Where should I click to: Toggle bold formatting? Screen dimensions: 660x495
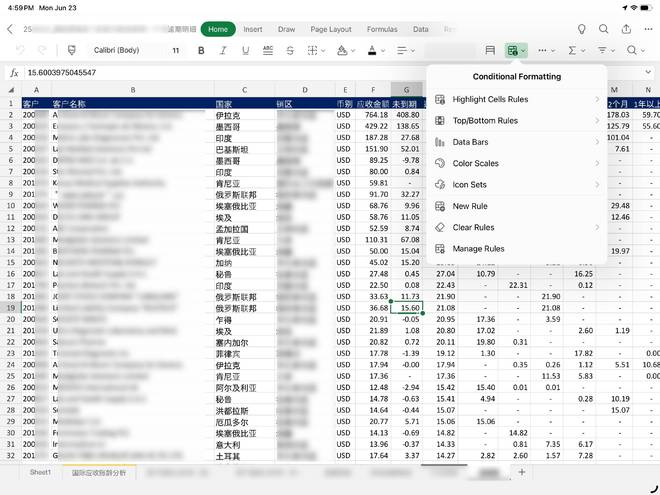coord(201,50)
